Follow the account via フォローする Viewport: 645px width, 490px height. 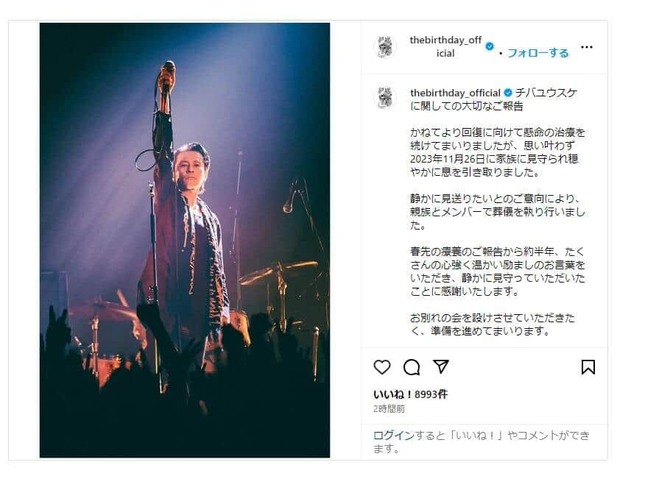538,53
